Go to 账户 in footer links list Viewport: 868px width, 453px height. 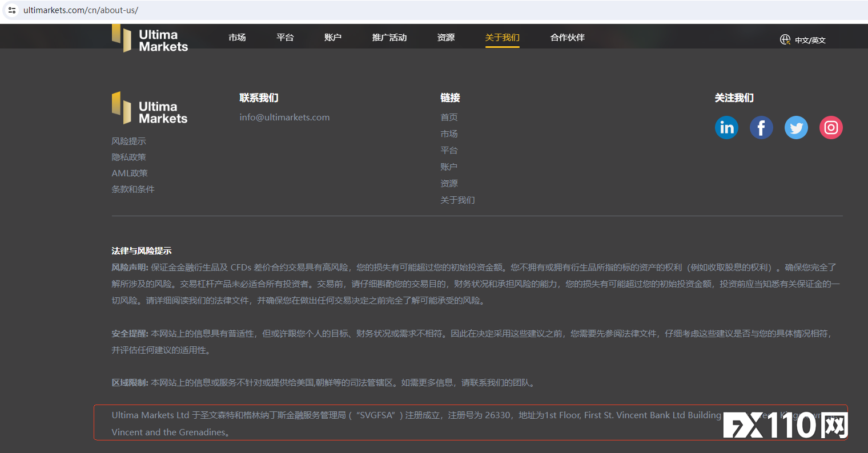click(449, 167)
